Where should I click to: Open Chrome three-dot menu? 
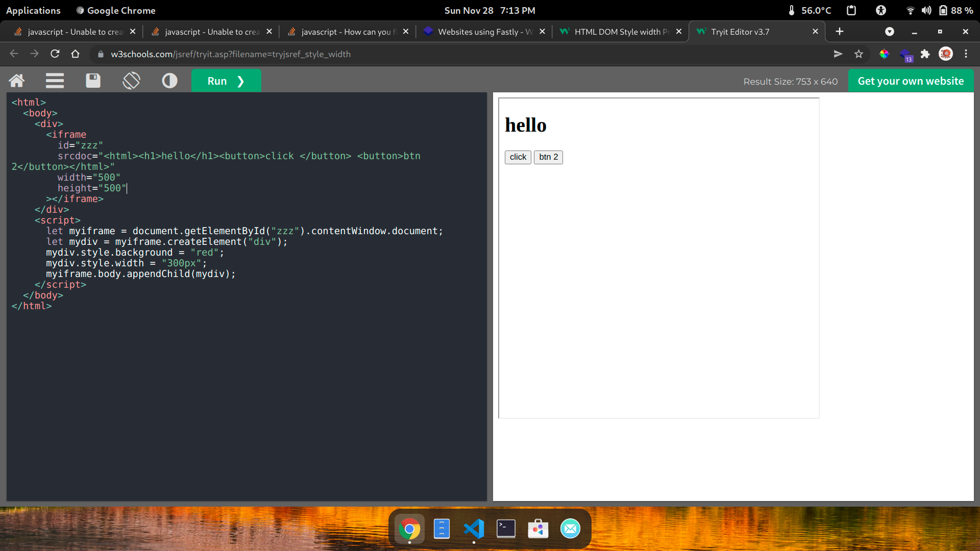coord(966,54)
